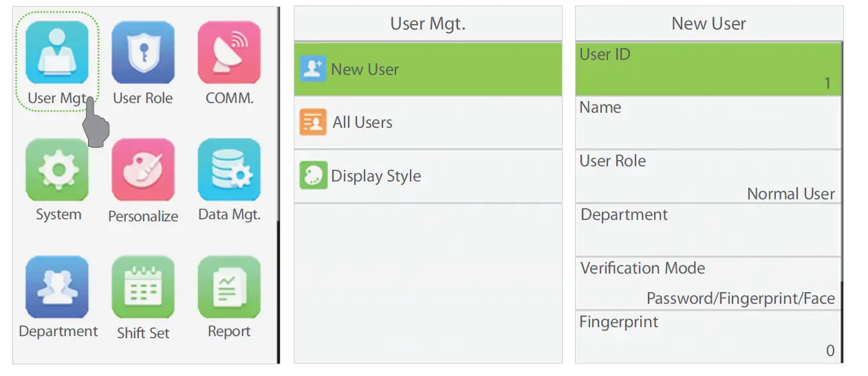Select the Department people icon
Image resolution: width=868 pixels, height=376 pixels.
(x=57, y=287)
